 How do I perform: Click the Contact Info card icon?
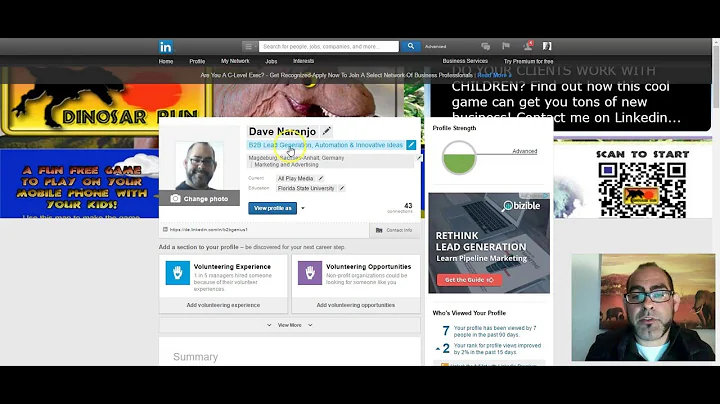coord(379,230)
